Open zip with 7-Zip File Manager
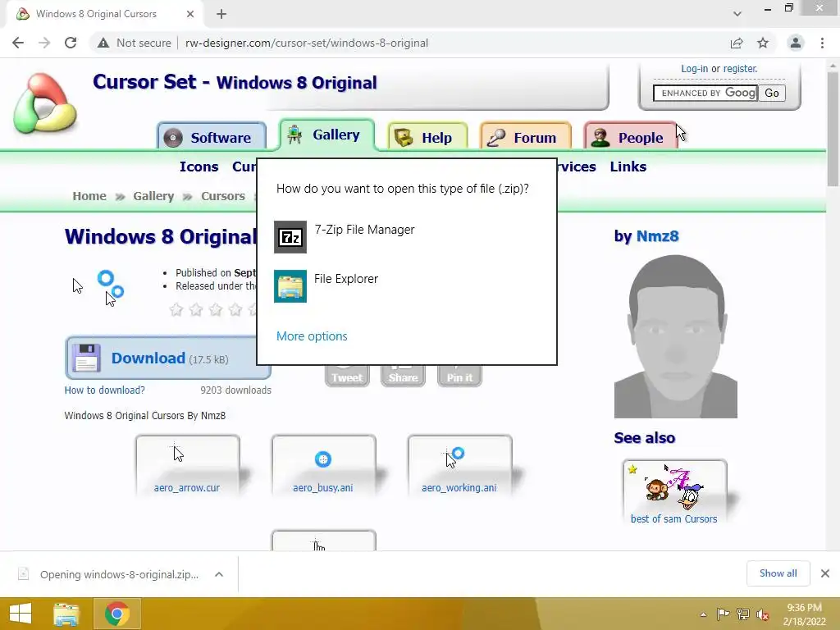This screenshot has width=840, height=630. tap(406, 236)
